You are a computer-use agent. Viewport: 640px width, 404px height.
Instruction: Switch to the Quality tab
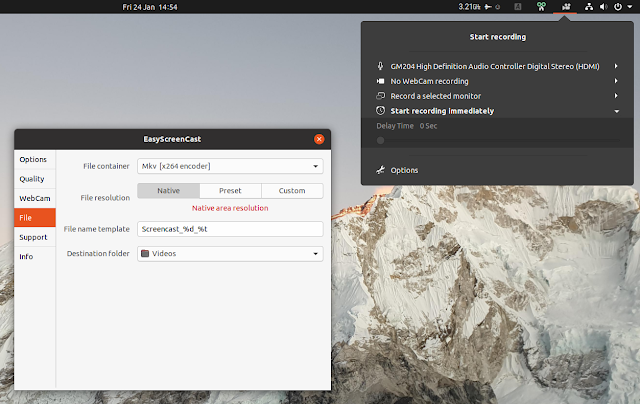coord(32,179)
